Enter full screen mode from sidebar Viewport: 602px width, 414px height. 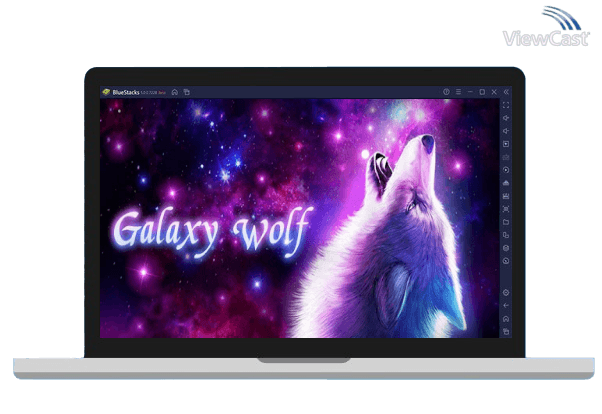506,105
